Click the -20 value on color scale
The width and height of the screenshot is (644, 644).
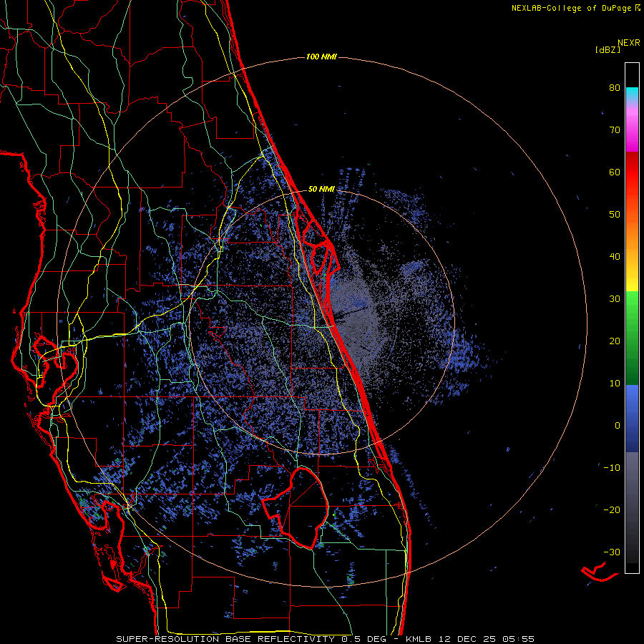tap(612, 510)
